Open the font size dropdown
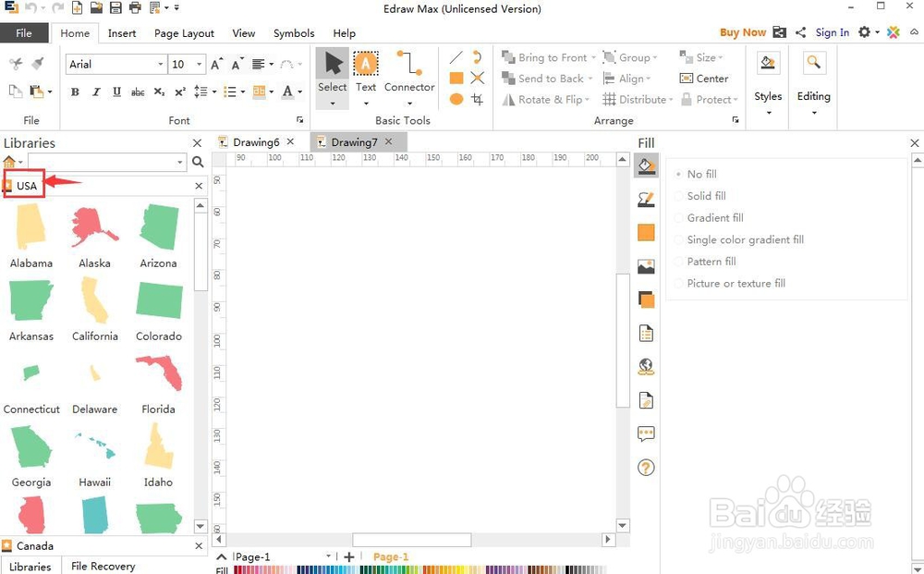 click(x=200, y=64)
